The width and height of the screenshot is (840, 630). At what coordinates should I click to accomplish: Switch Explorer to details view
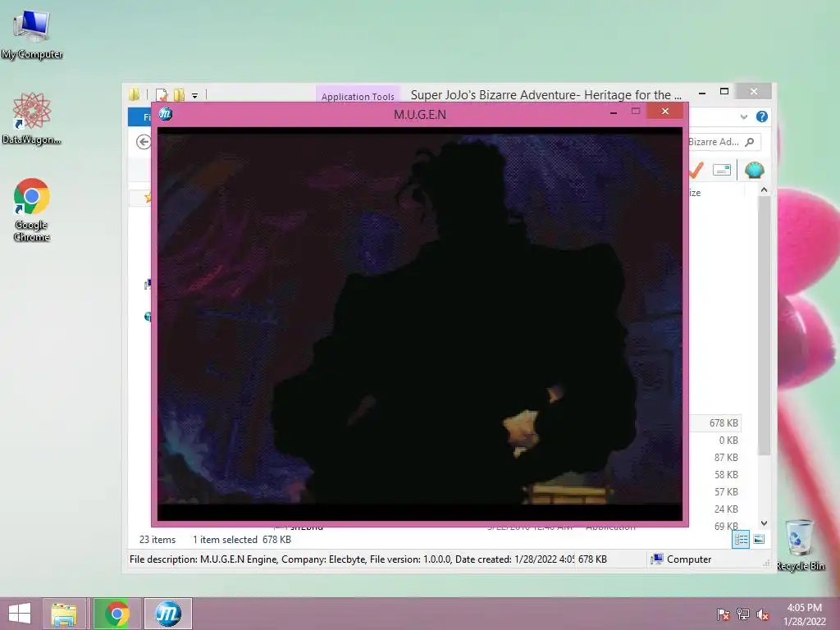pyautogui.click(x=741, y=540)
